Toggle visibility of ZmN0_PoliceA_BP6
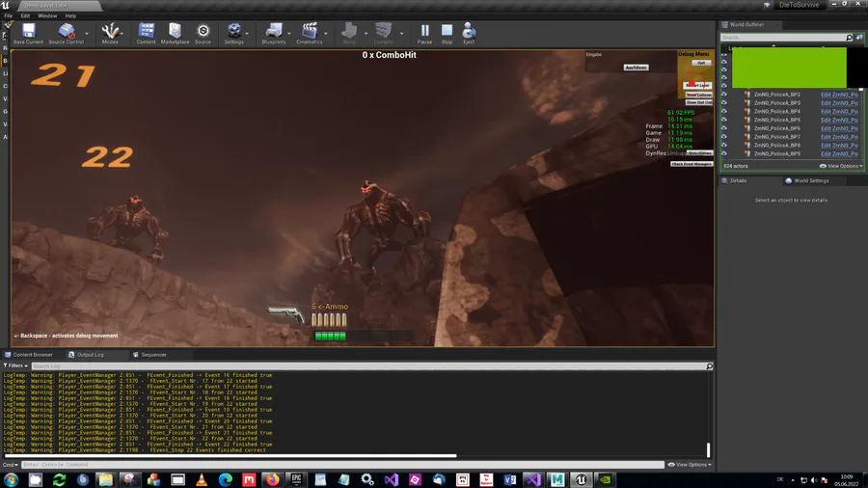 click(x=724, y=128)
